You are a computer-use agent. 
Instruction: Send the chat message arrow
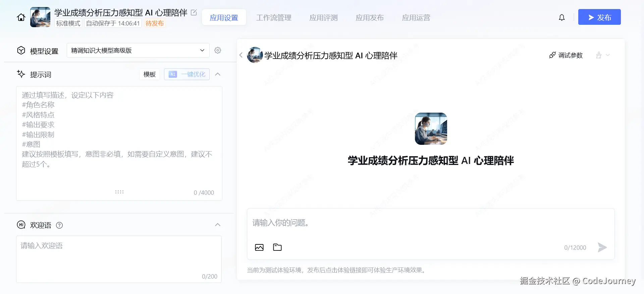(602, 247)
